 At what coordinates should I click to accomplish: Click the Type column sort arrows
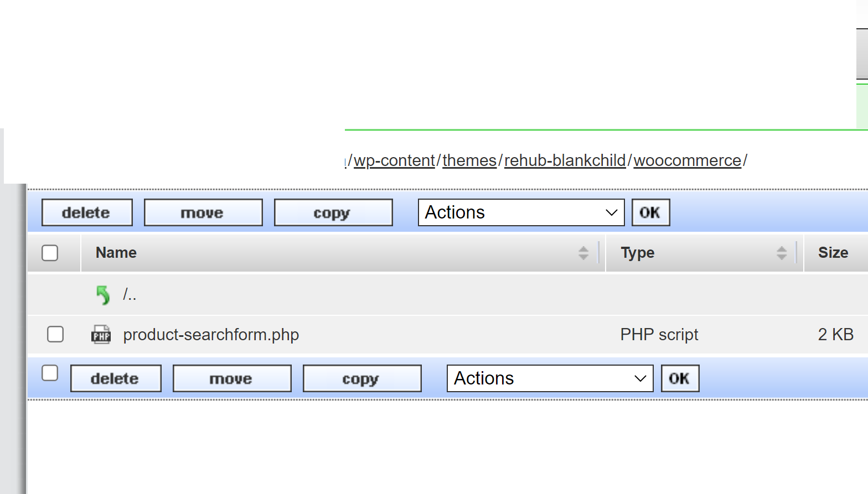click(x=781, y=253)
